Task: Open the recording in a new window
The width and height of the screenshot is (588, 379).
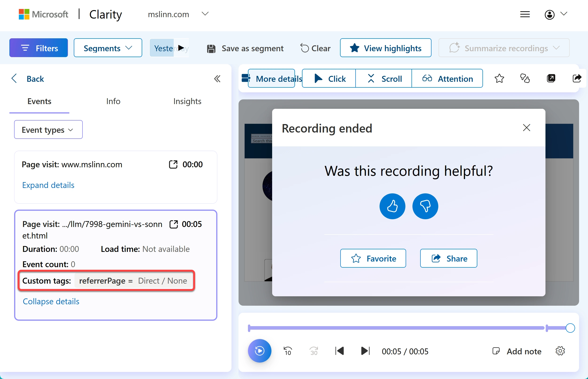Action: click(551, 78)
